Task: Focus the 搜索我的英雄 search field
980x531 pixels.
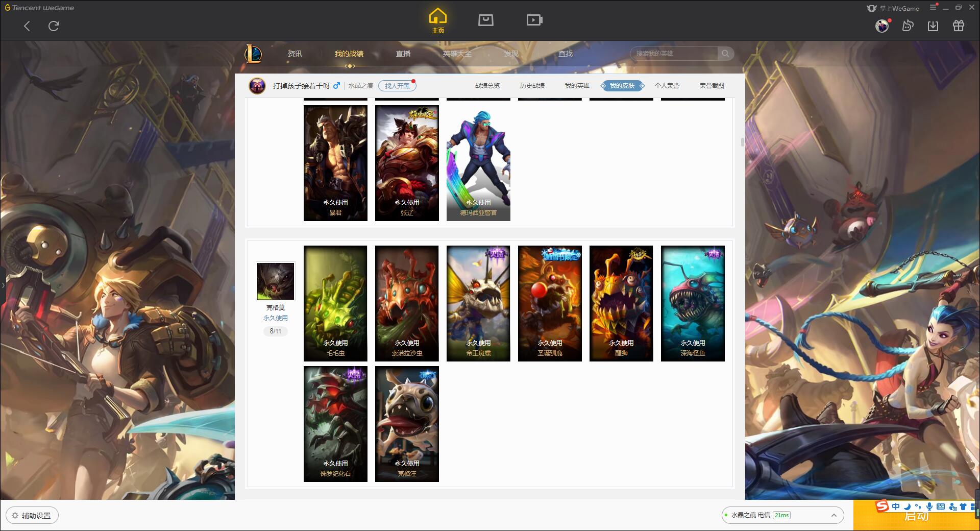Action: click(674, 54)
